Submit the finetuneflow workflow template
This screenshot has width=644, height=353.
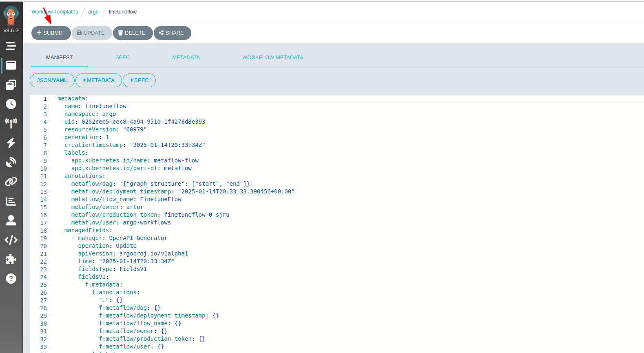[51, 33]
